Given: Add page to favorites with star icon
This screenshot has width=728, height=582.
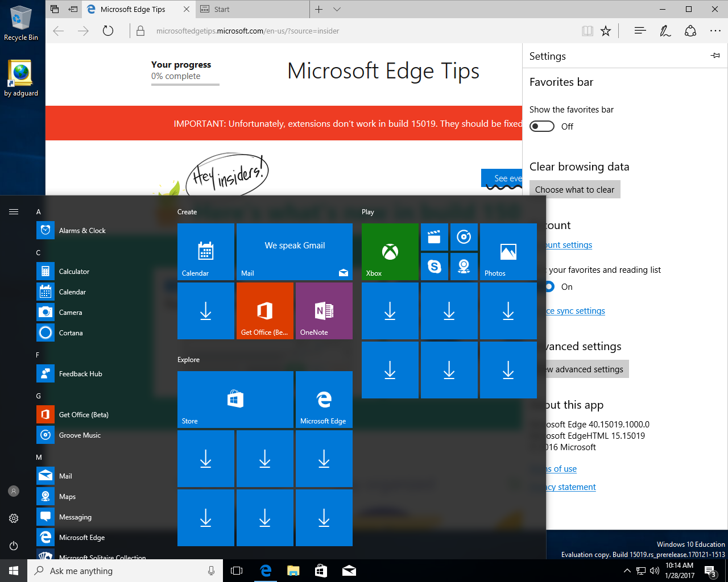Looking at the screenshot, I should (606, 31).
